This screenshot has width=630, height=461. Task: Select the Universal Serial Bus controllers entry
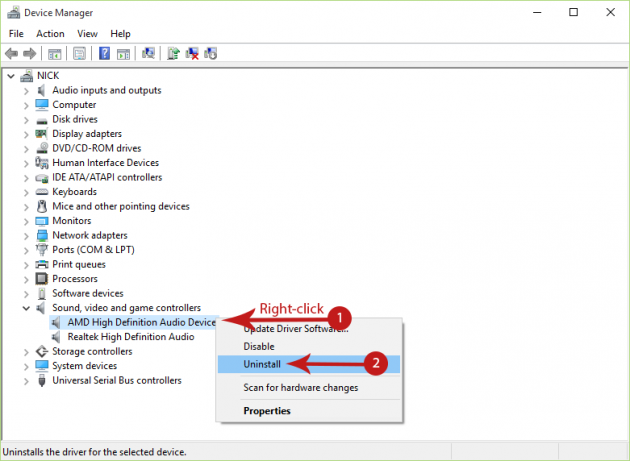tap(117, 380)
